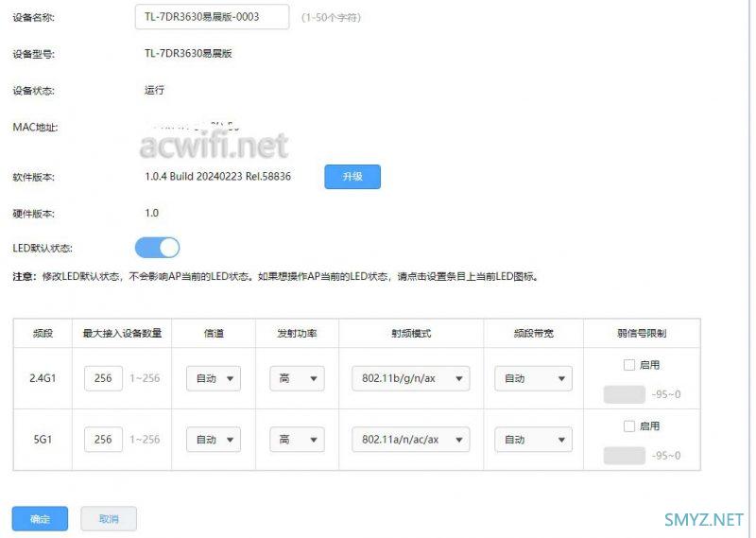Open 频段带宽 dropdown for 2.4G1

[533, 378]
